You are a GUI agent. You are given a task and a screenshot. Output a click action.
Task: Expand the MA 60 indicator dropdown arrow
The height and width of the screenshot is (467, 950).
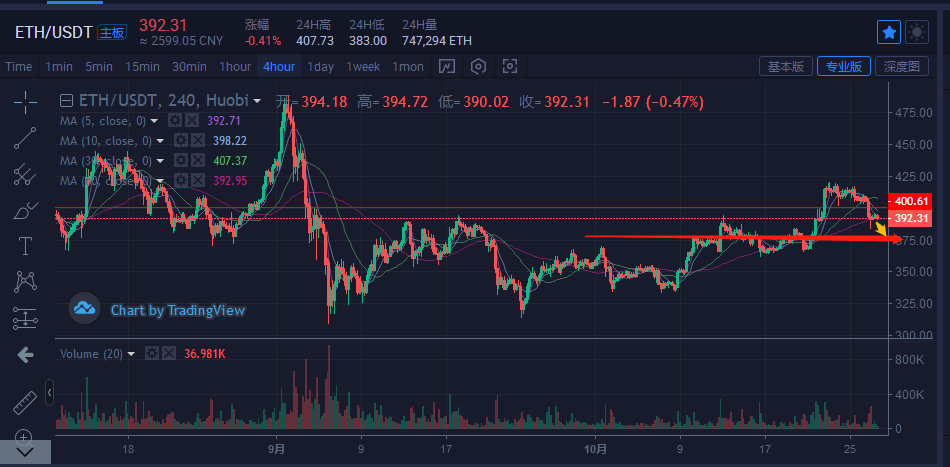coord(160,181)
